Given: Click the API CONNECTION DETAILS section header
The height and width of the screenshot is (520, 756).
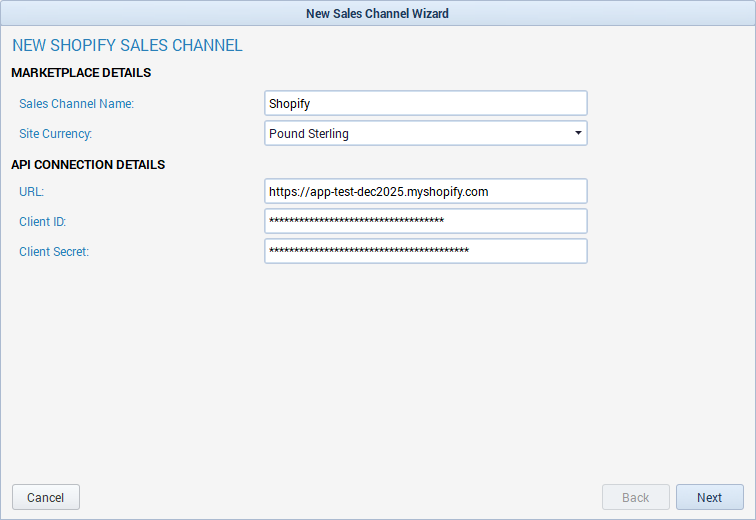Looking at the screenshot, I should (88, 165).
